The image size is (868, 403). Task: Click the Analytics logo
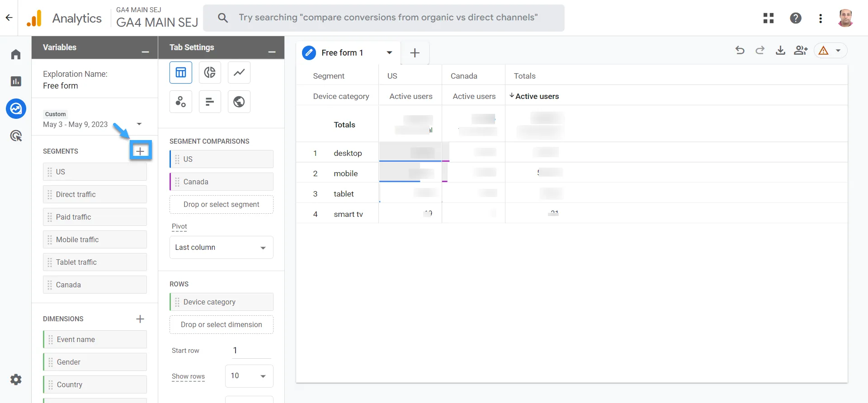pyautogui.click(x=64, y=18)
